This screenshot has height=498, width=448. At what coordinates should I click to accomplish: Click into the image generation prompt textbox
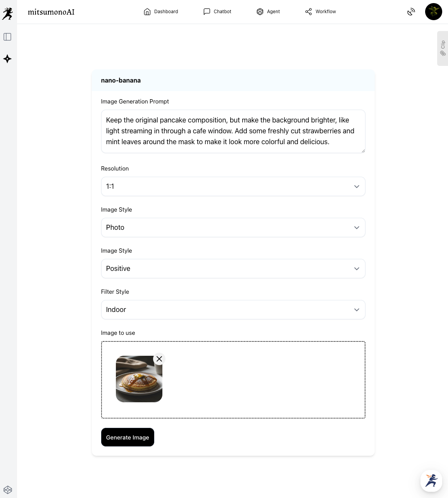click(x=233, y=131)
